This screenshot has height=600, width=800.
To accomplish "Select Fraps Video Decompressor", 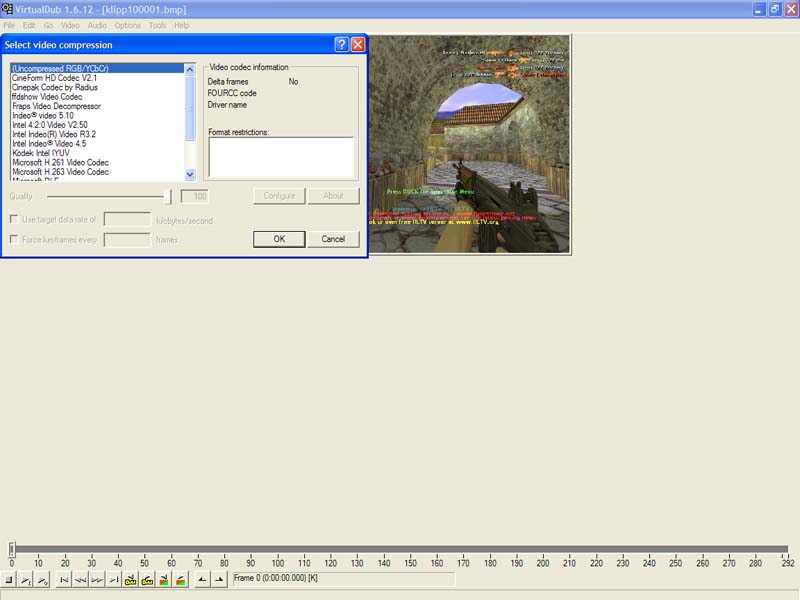I will pyautogui.click(x=97, y=106).
